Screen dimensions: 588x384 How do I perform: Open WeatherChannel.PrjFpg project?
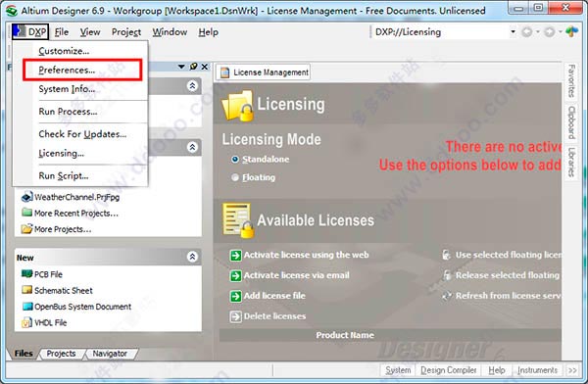pos(76,197)
